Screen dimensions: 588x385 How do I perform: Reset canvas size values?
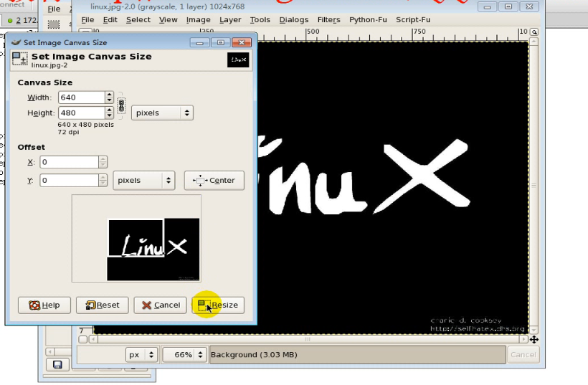pos(103,305)
